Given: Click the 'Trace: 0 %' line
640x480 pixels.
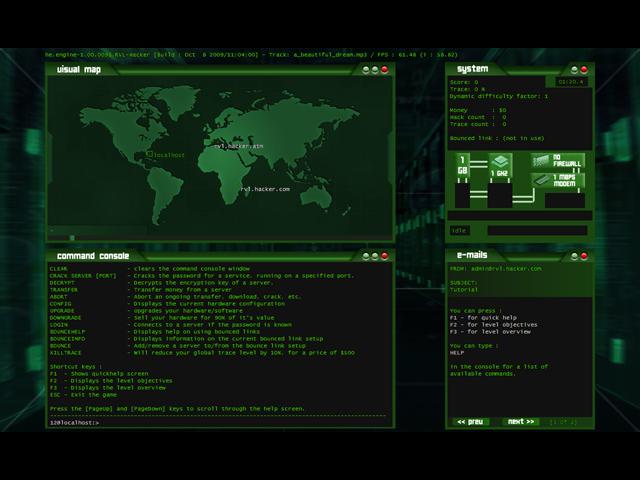Looking at the screenshot, I should [467, 89].
